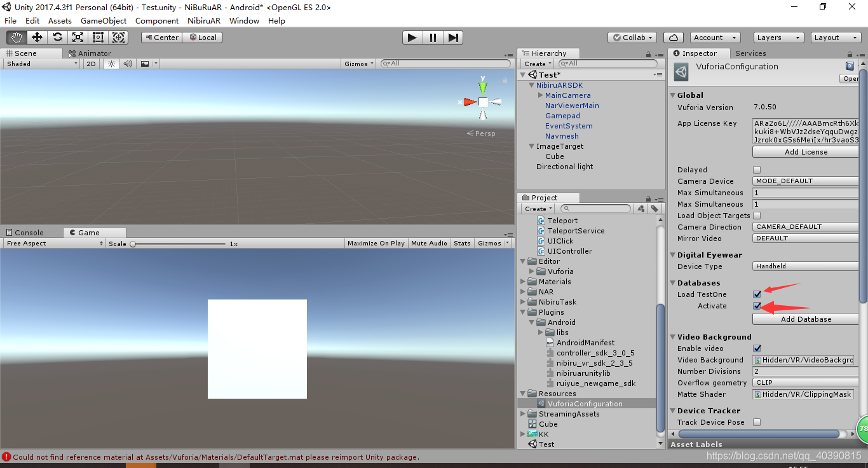Uncheck the Activate checkbox
This screenshot has height=468, width=868.
point(757,306)
